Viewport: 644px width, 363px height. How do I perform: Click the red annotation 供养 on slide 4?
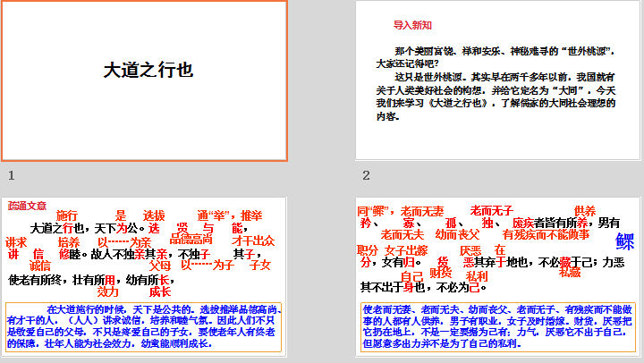coord(585,210)
